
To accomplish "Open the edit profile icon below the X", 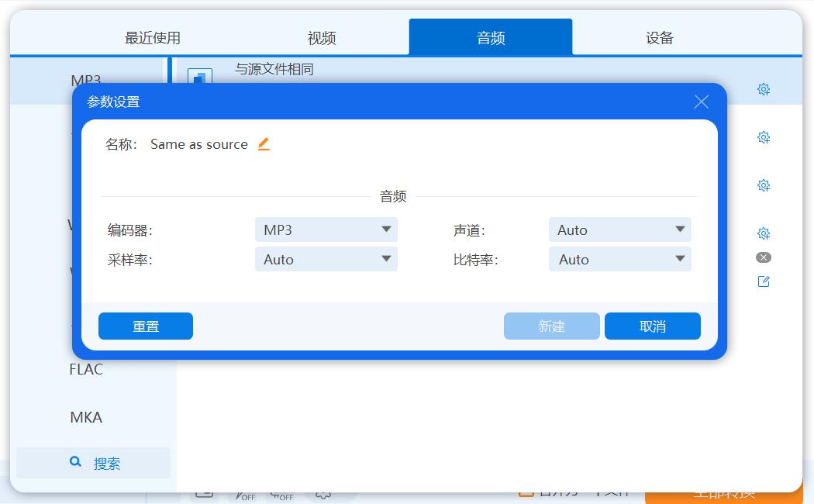I will tap(763, 281).
